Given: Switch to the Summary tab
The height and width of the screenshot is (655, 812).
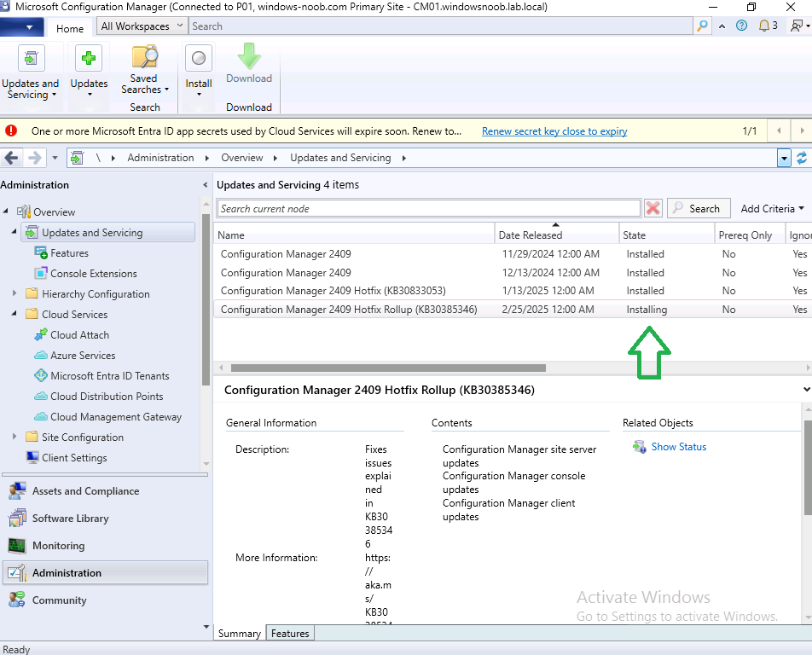Looking at the screenshot, I should [x=239, y=634].
